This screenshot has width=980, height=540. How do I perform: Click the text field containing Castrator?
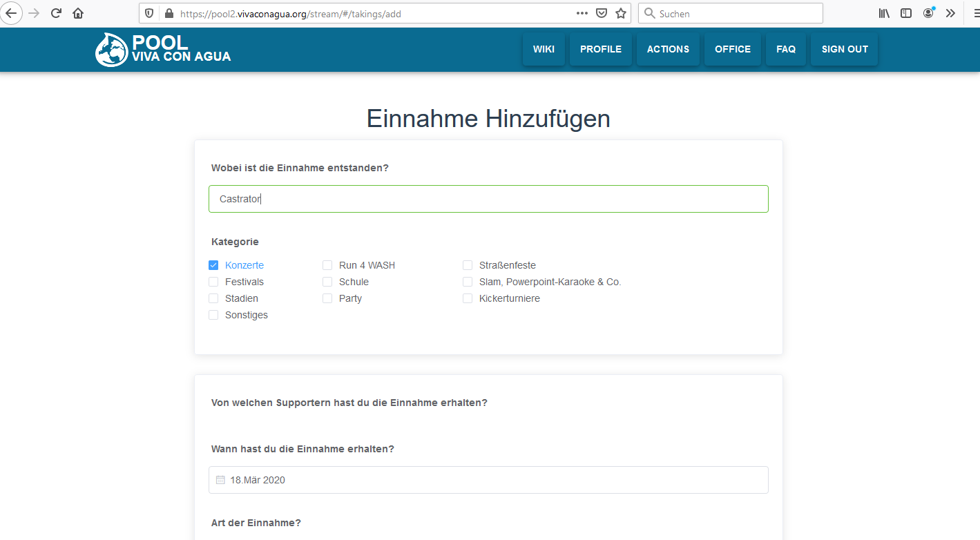[488, 199]
